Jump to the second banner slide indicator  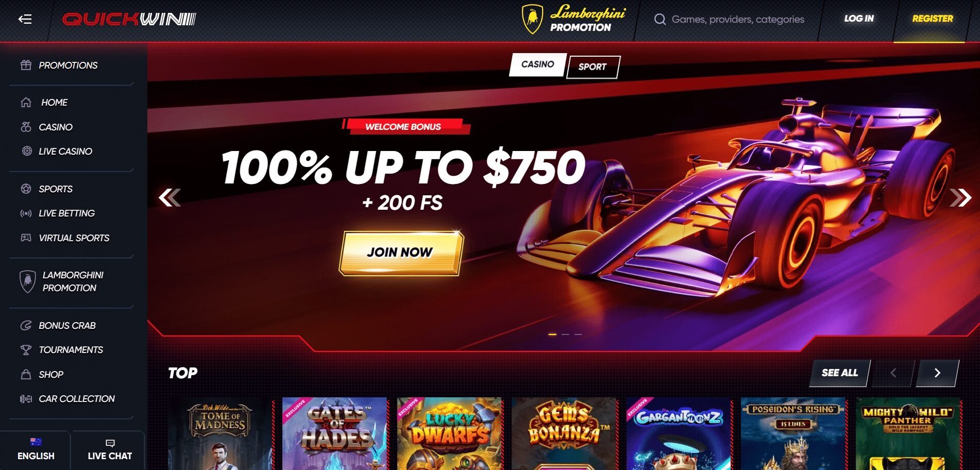[x=565, y=334]
